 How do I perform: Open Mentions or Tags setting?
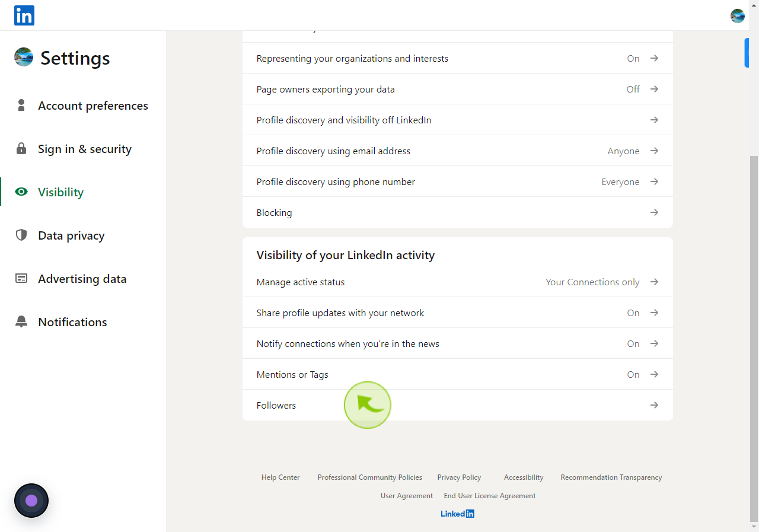coord(458,374)
